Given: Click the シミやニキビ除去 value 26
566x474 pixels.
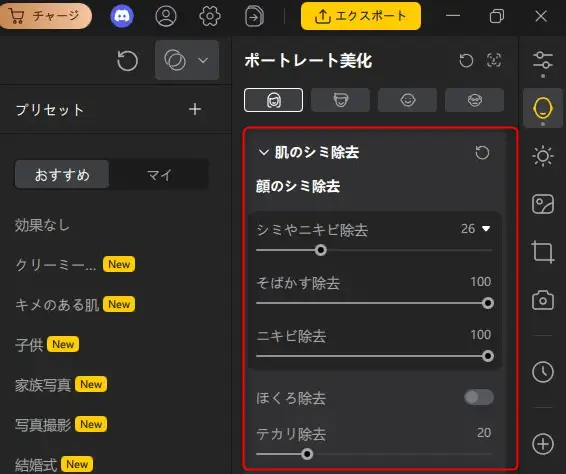Looking at the screenshot, I should pyautogui.click(x=468, y=229).
